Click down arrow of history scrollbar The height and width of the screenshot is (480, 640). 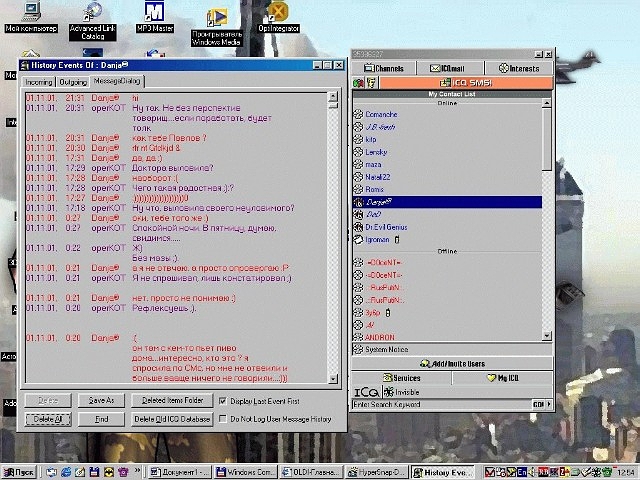coord(333,379)
